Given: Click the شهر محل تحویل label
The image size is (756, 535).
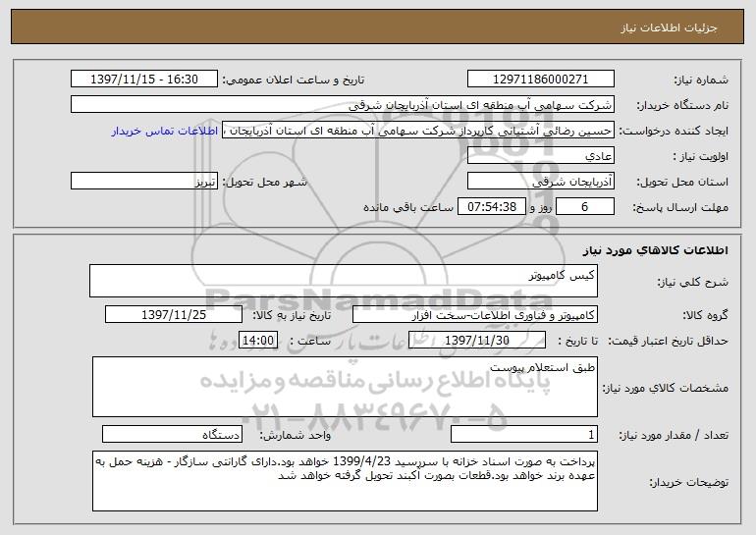Looking at the screenshot, I should click(x=264, y=183).
